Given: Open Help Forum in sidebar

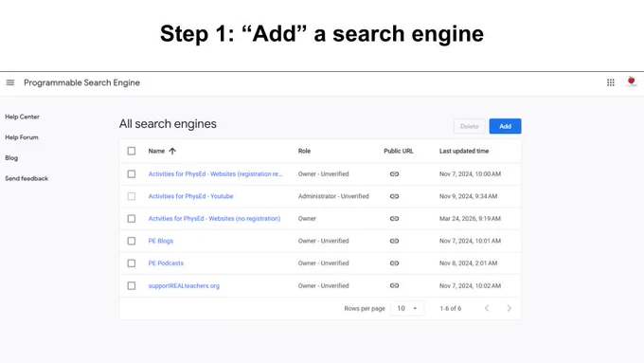Looking at the screenshot, I should pyautogui.click(x=22, y=137).
